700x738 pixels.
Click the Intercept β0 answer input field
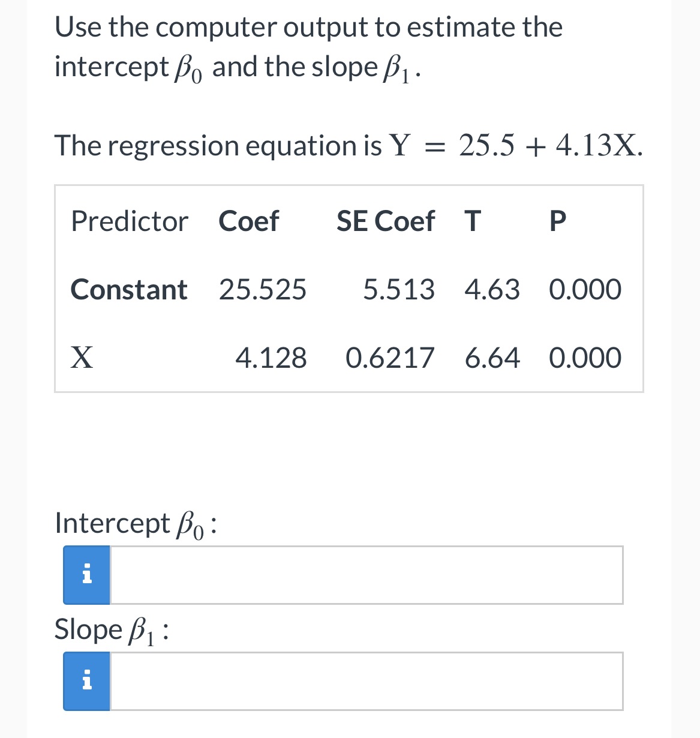360,574
